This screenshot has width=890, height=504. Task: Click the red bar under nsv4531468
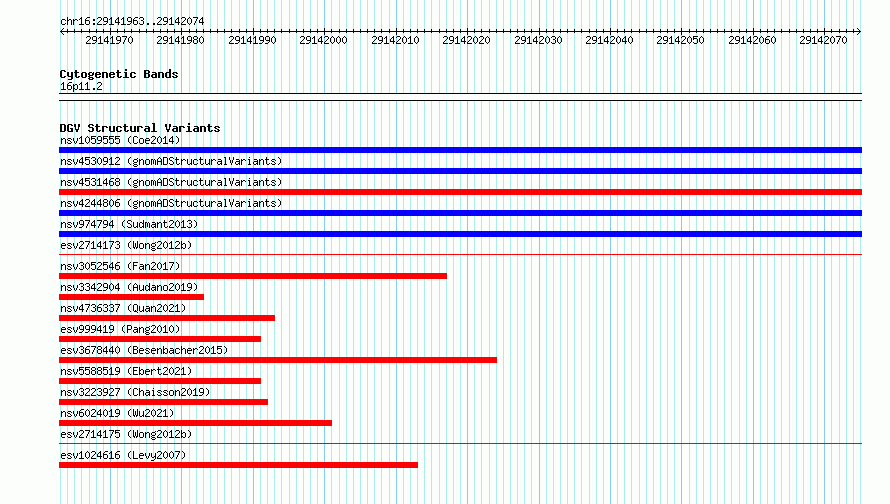[x=460, y=192]
